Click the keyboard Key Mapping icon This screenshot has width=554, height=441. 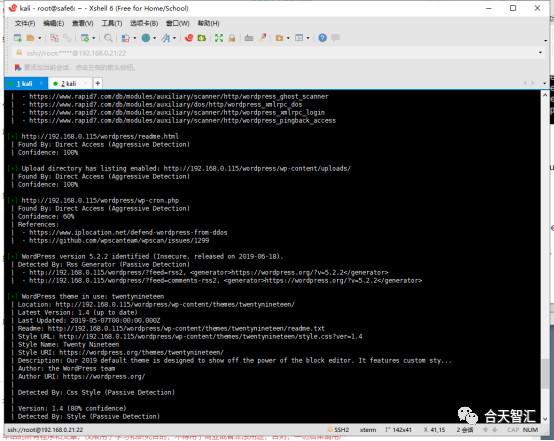[x=249, y=38]
